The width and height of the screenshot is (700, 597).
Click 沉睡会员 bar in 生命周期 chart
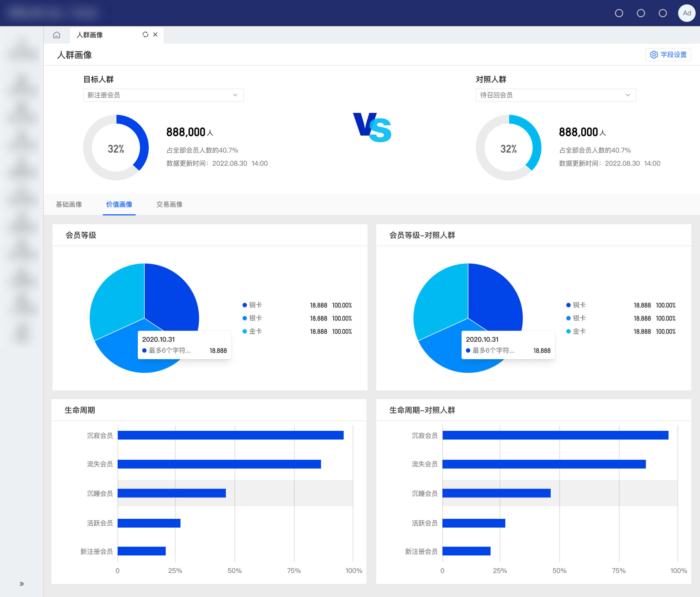coord(172,493)
